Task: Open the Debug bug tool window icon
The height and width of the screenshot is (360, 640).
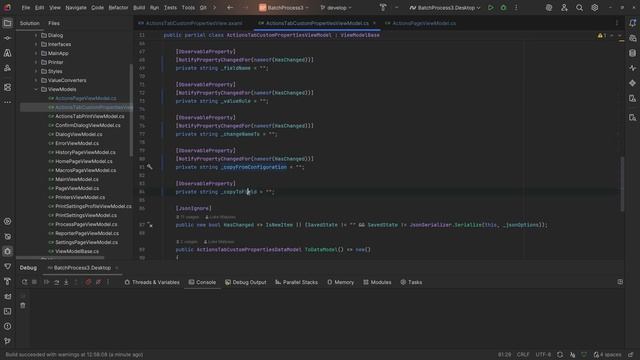Action: click(x=7, y=251)
